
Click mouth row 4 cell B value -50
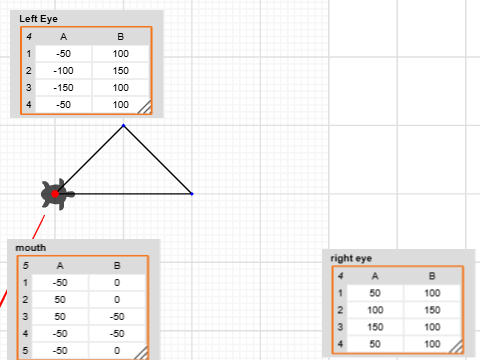[117, 334]
